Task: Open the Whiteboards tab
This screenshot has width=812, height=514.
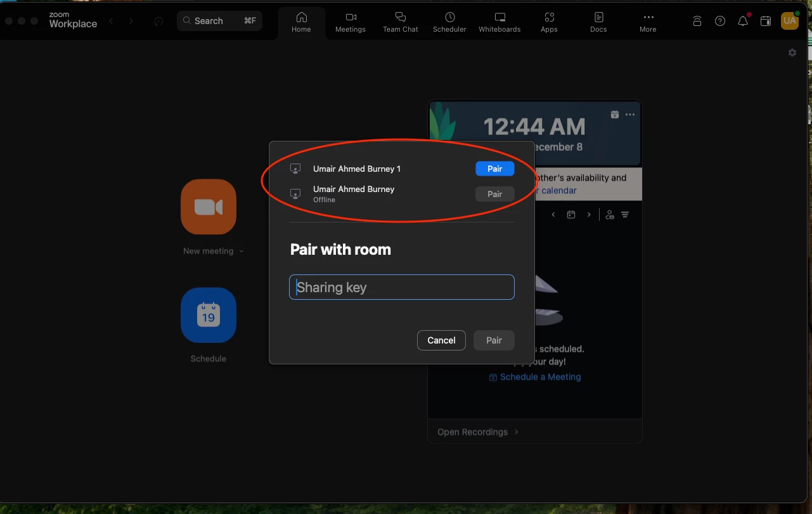Action: pos(499,22)
